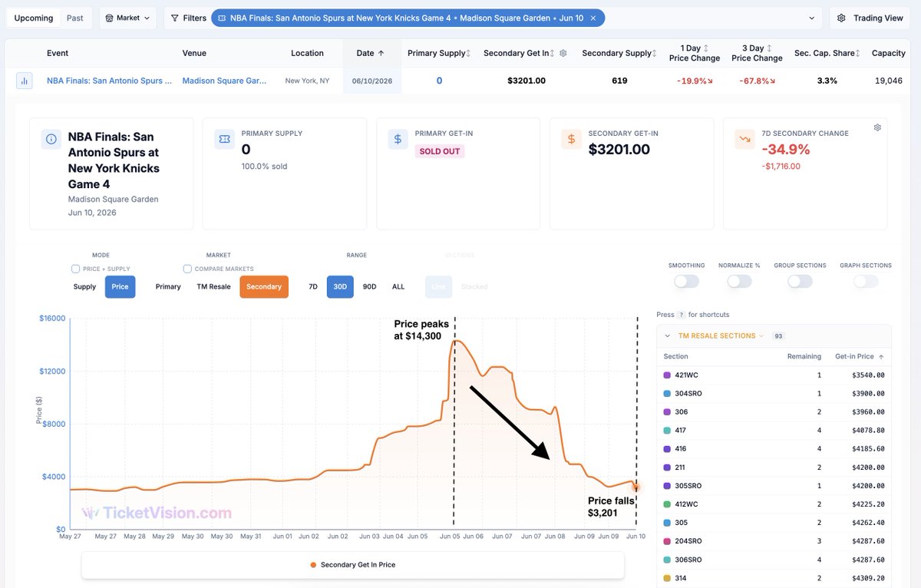Click the ticket icon on Primary Supply card

coord(224,139)
